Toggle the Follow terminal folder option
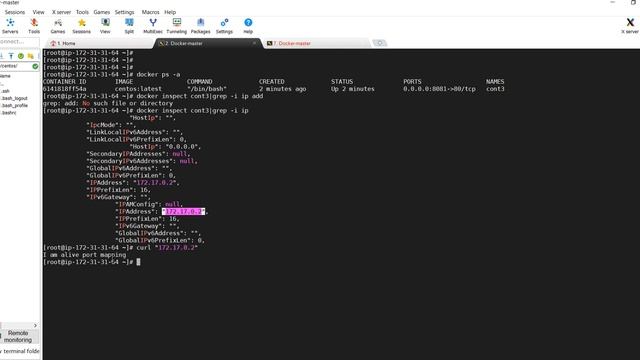The height and width of the screenshot is (360, 640). (20, 351)
